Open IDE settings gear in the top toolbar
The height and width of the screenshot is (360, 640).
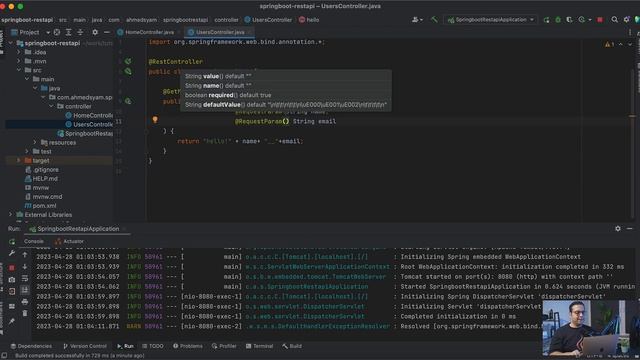pos(626,20)
